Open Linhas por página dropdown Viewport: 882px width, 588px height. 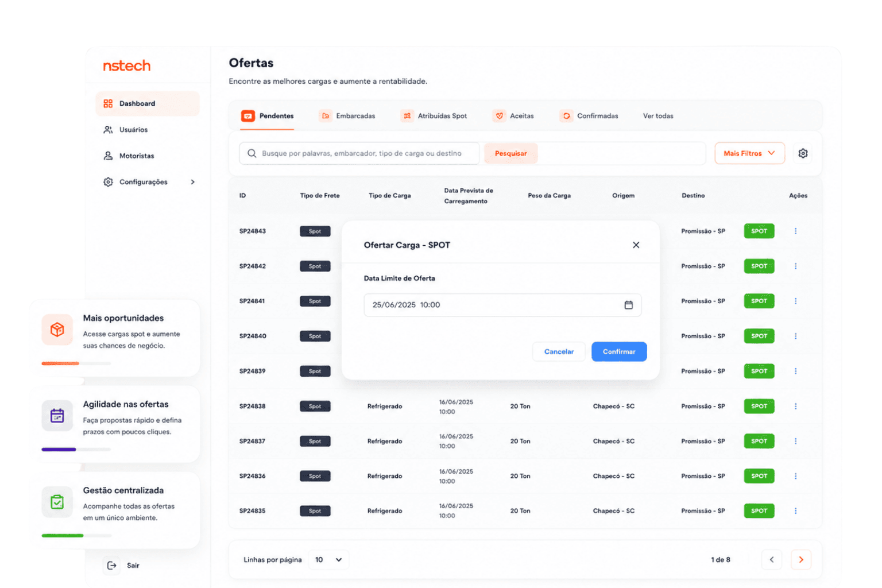coord(328,560)
